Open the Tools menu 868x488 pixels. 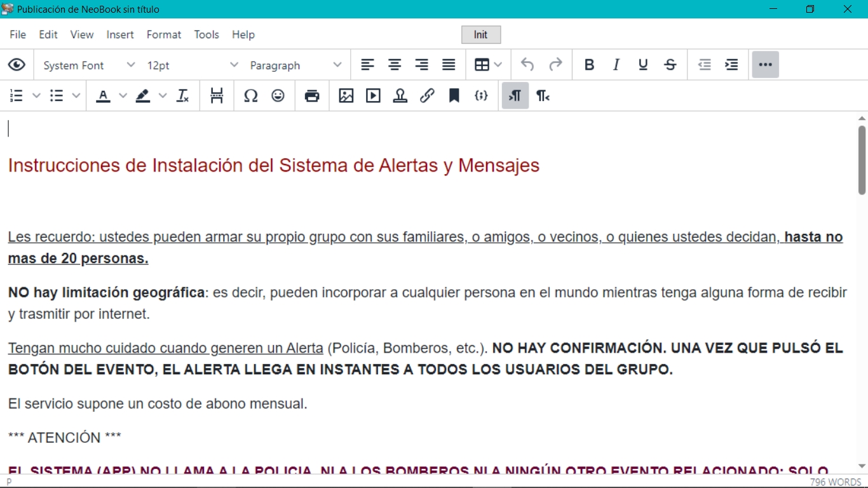click(x=207, y=34)
